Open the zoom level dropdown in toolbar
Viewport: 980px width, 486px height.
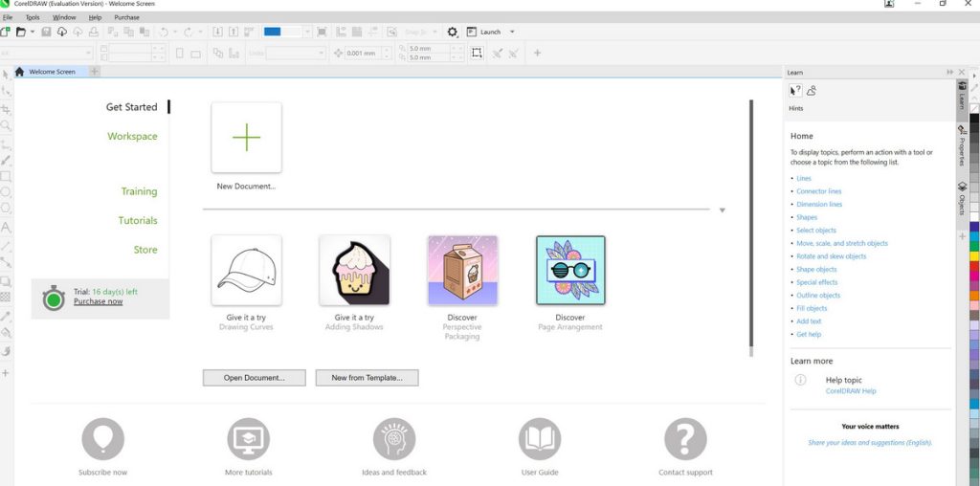tap(307, 32)
